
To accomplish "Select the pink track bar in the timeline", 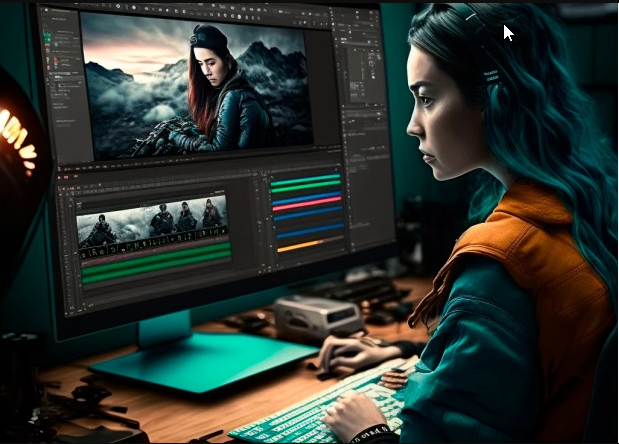I will [x=307, y=204].
